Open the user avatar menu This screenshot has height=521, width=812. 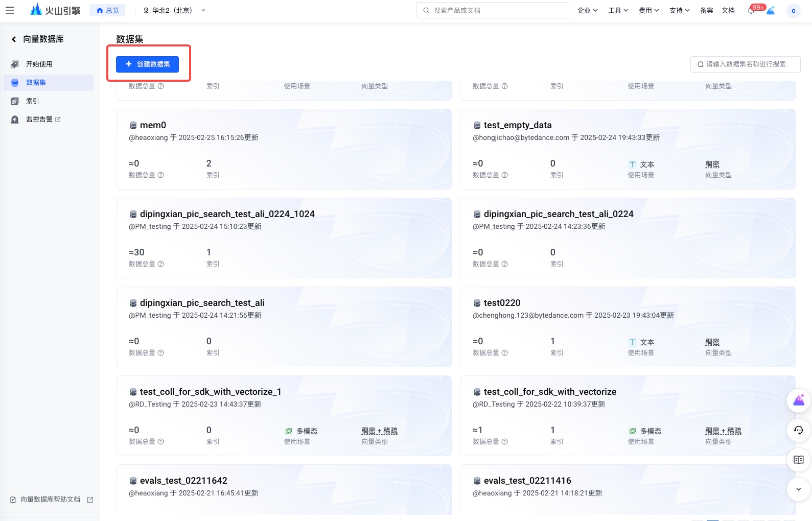(793, 11)
